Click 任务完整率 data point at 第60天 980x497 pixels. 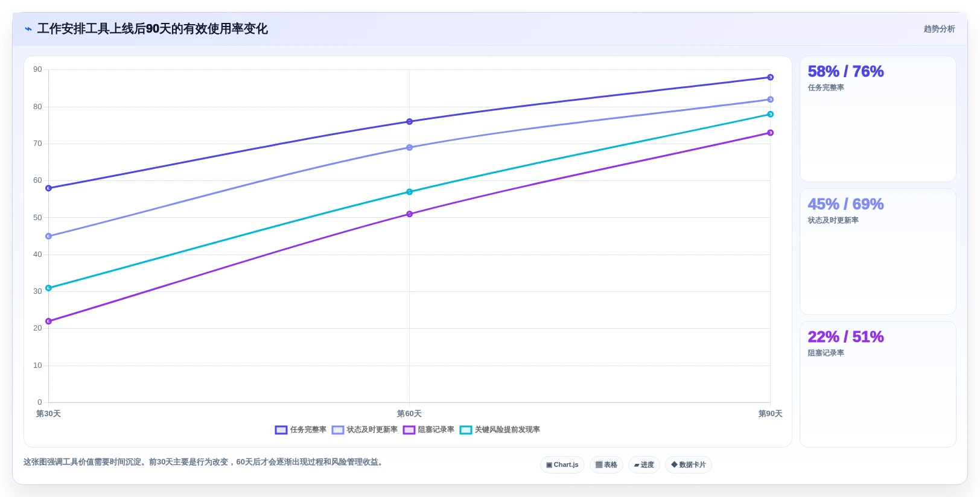click(410, 122)
